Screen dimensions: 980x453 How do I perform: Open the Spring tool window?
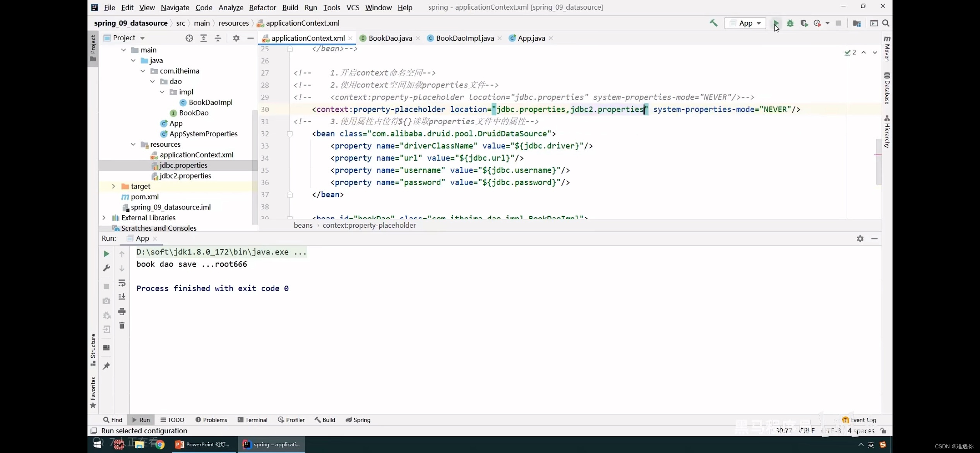click(x=358, y=420)
